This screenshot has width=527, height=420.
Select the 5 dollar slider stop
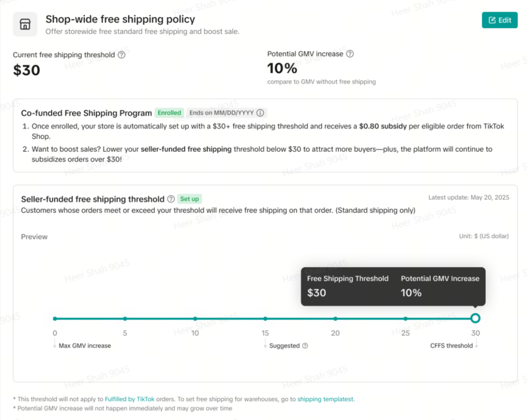click(125, 318)
